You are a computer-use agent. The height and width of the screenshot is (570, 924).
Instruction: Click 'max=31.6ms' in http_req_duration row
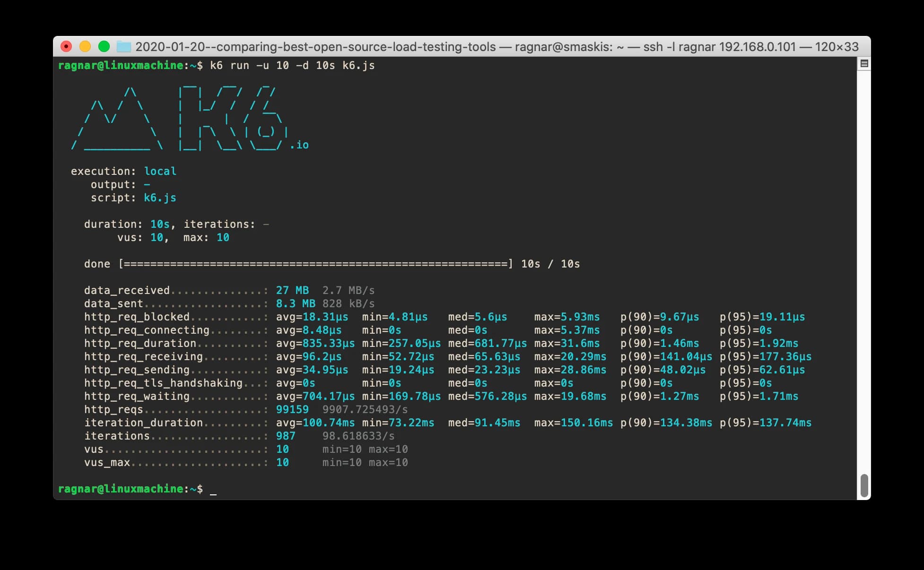567,343
